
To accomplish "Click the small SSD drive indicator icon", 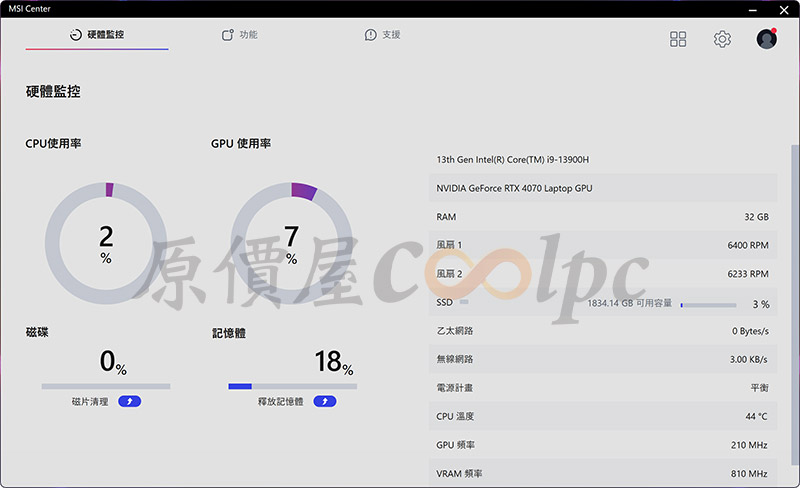I will click(x=464, y=302).
